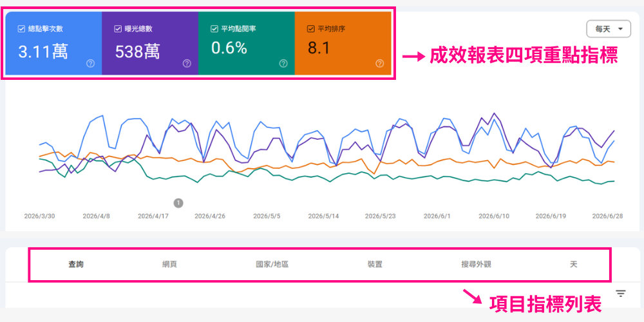Click the 2026/6/19 axis date label
The width and height of the screenshot is (644, 322).
(551, 216)
